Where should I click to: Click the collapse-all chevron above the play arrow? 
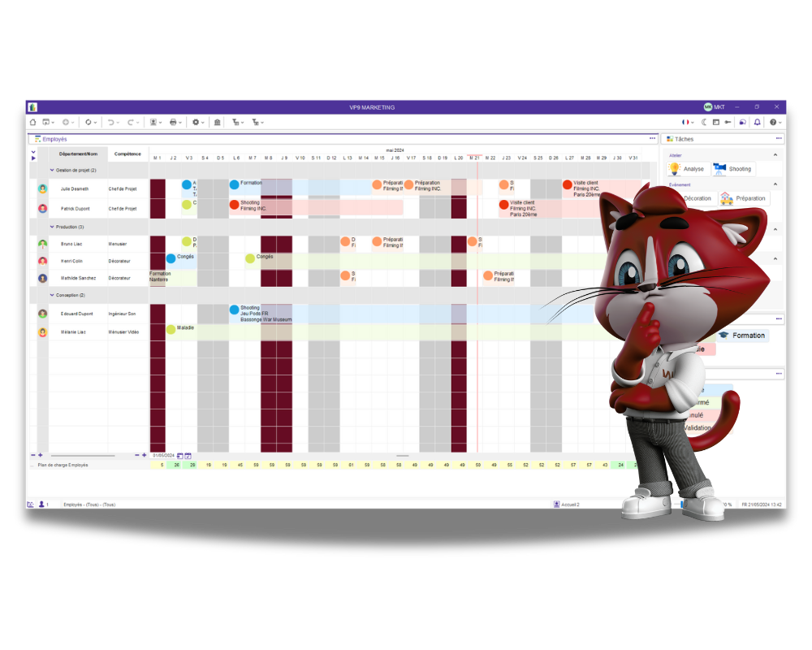(33, 153)
